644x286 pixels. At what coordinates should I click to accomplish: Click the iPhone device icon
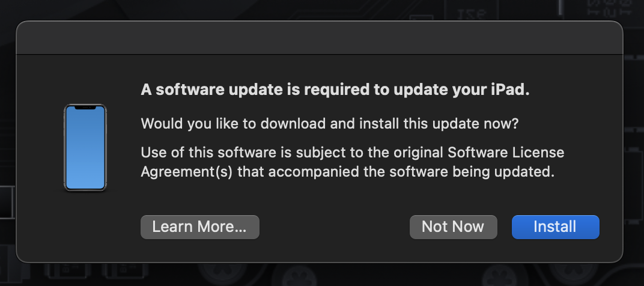coord(85,148)
